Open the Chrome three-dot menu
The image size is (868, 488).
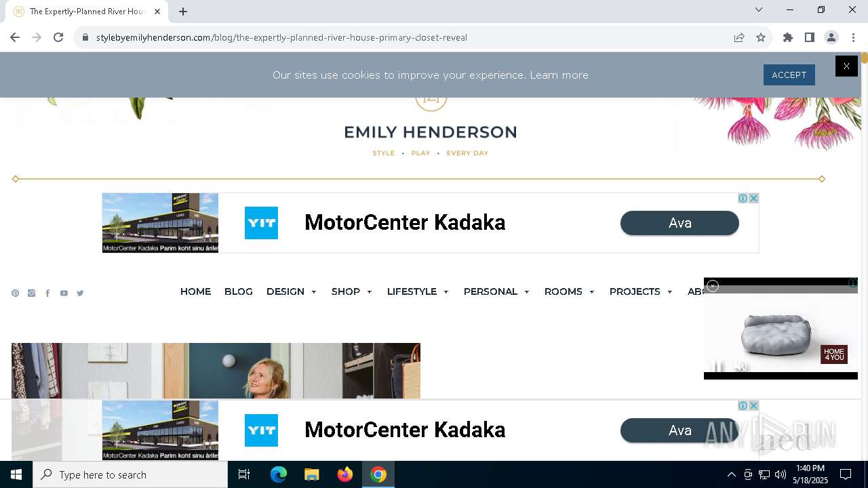853,37
